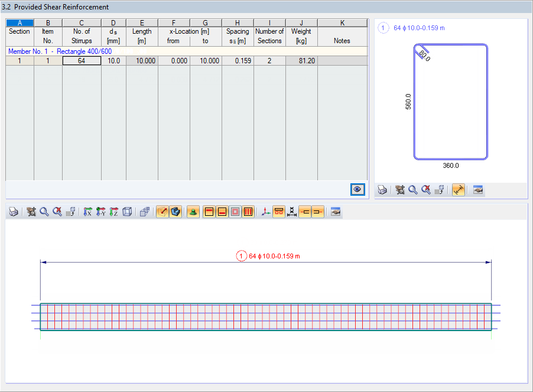This screenshot has width=533, height=392.
Task: Click Member No. 1 Rectangle 400/600 row
Action: tap(187, 51)
